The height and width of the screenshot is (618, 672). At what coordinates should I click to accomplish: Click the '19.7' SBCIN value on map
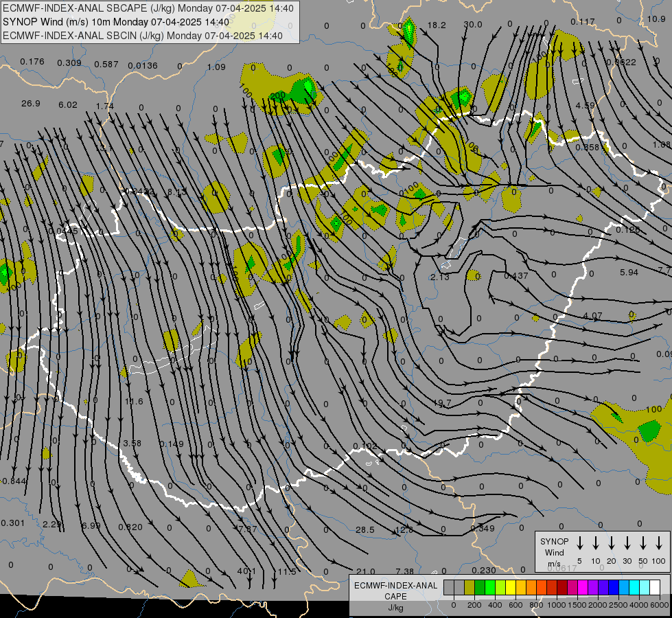click(442, 403)
